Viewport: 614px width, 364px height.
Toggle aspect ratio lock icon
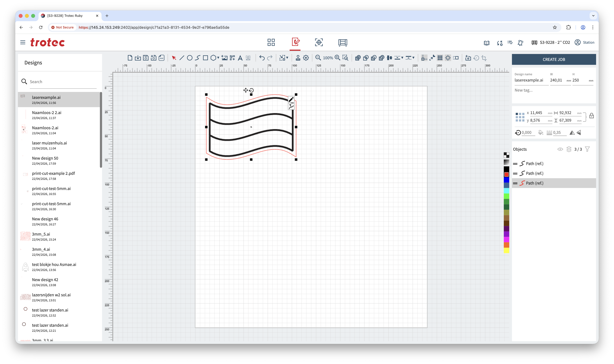click(x=591, y=116)
